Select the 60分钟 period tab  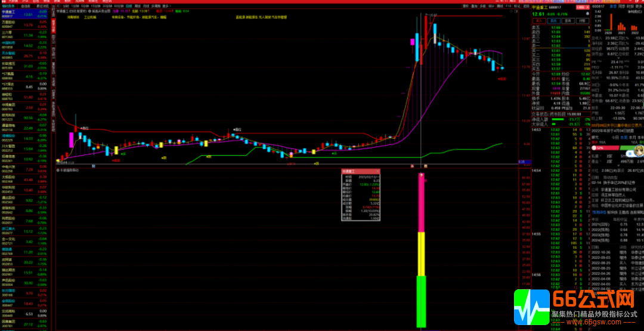(x=119, y=7)
